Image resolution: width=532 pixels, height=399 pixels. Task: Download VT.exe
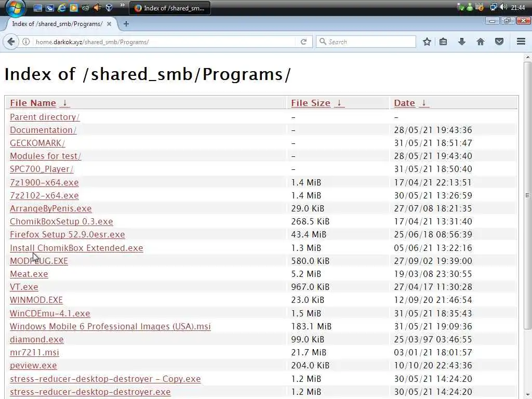(24, 287)
